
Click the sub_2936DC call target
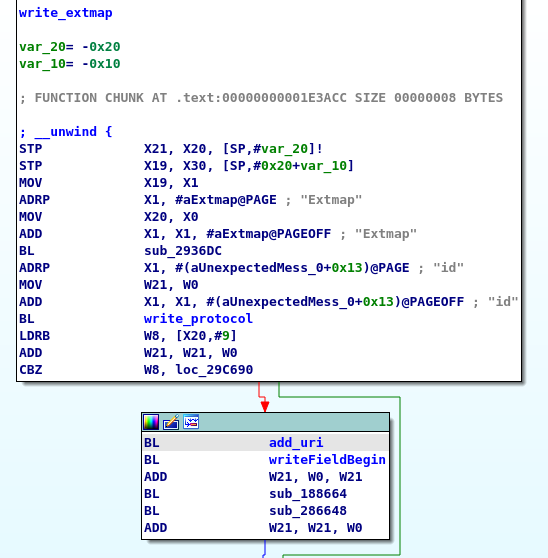[x=183, y=251]
